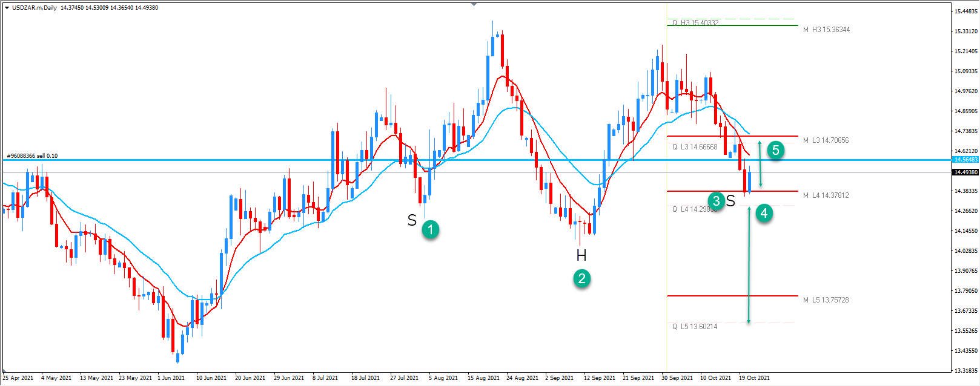Screen dimensions: 980x386
Task: Click the H head label on chart
Action: [x=581, y=256]
